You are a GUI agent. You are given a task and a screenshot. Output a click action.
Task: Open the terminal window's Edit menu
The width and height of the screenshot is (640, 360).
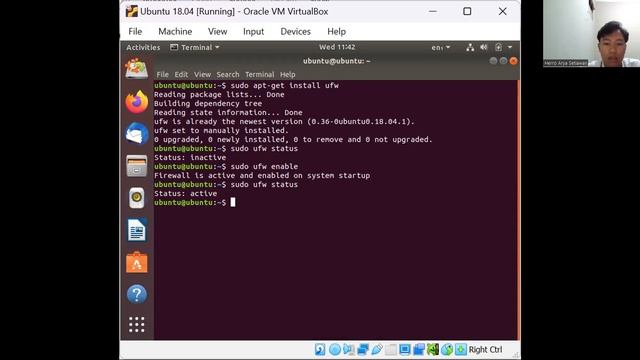point(181,74)
